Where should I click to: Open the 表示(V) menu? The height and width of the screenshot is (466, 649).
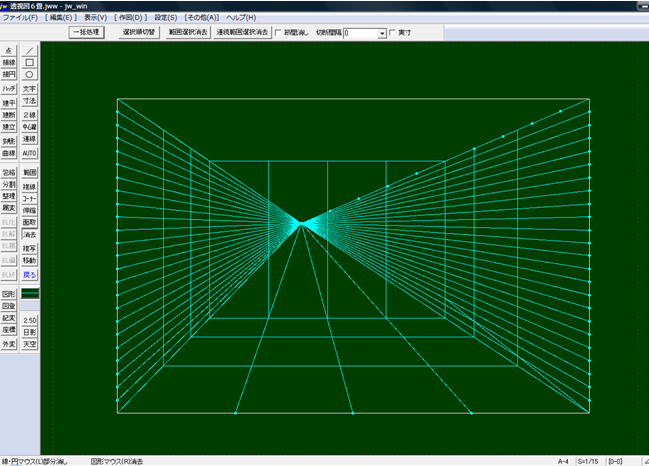[96, 18]
